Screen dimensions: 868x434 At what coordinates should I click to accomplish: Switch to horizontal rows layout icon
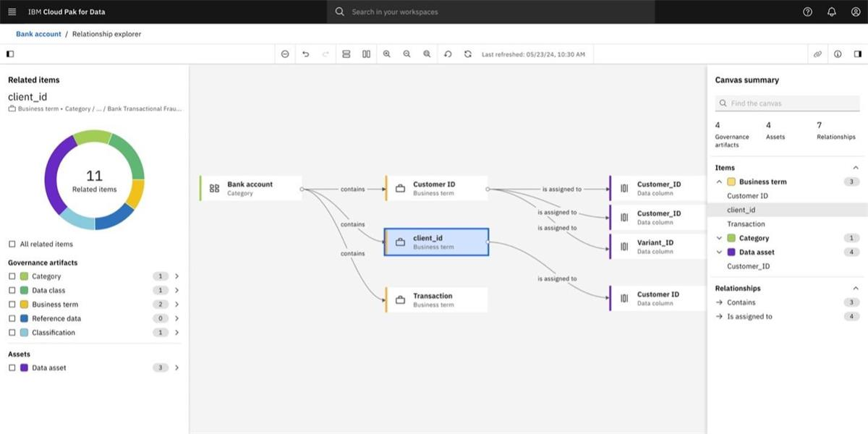[346, 54]
